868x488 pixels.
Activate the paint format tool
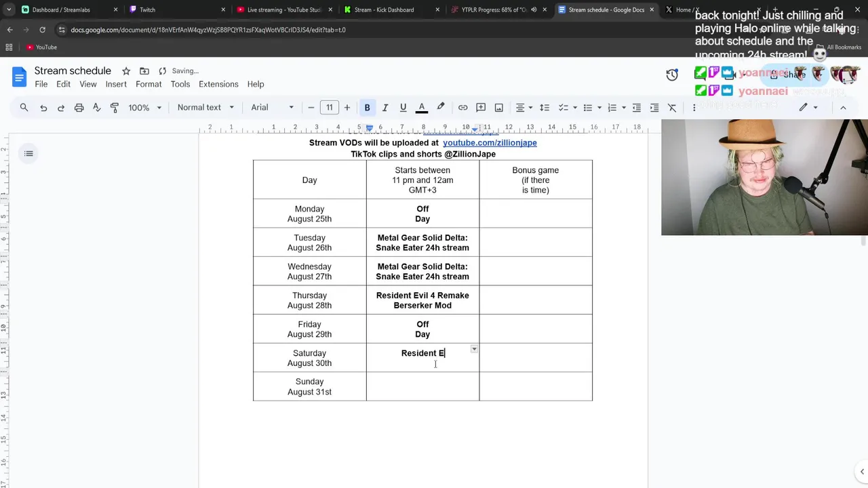pos(114,107)
